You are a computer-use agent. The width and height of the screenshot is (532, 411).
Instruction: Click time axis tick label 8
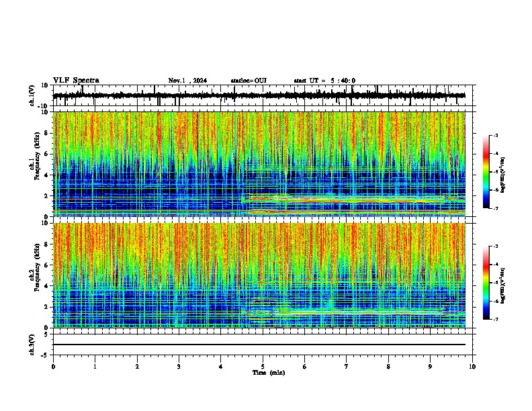(388, 367)
